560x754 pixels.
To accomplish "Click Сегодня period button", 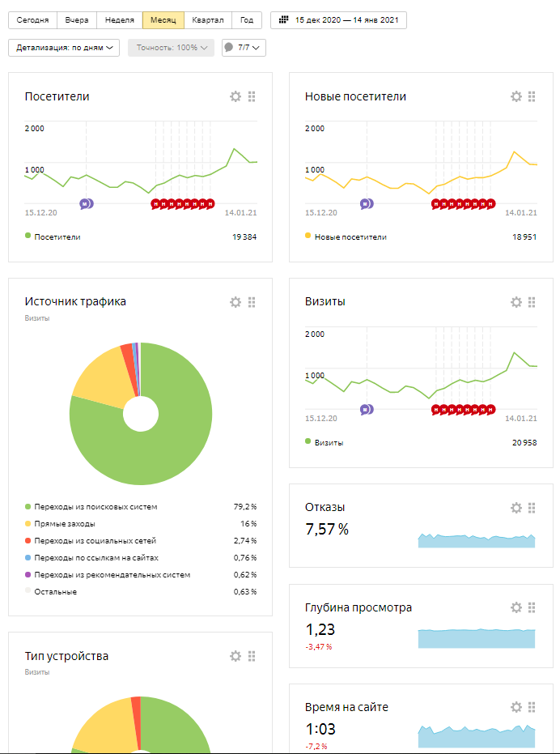I will point(32,20).
